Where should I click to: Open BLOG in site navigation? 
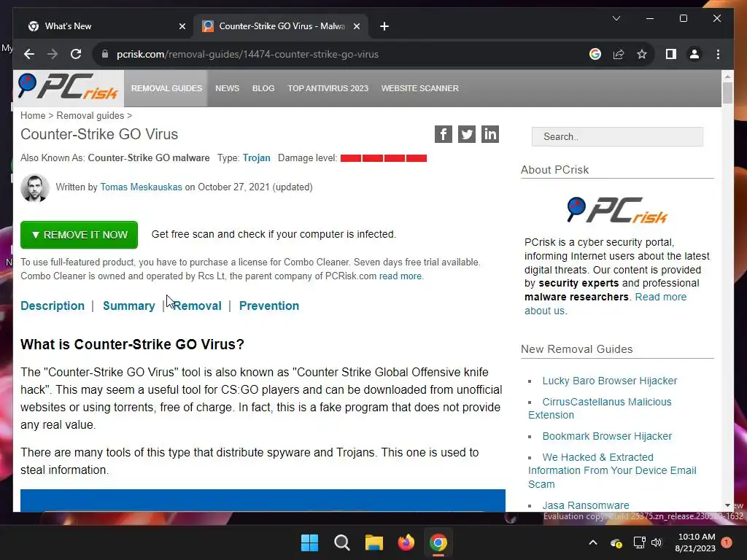(x=263, y=88)
